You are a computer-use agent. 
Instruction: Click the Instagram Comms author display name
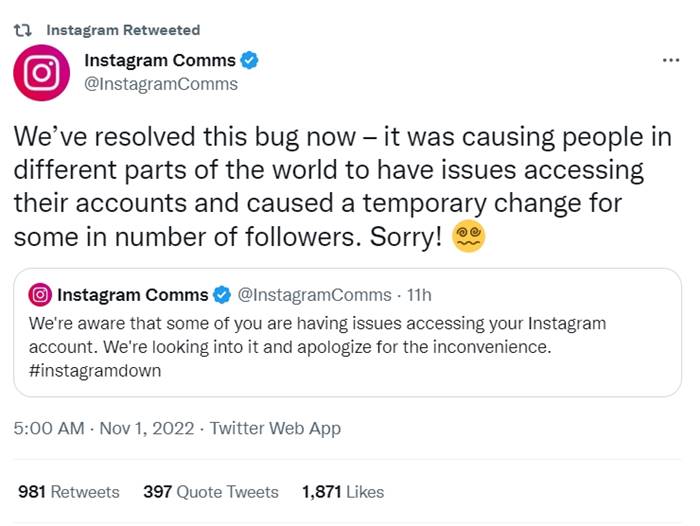point(160,61)
